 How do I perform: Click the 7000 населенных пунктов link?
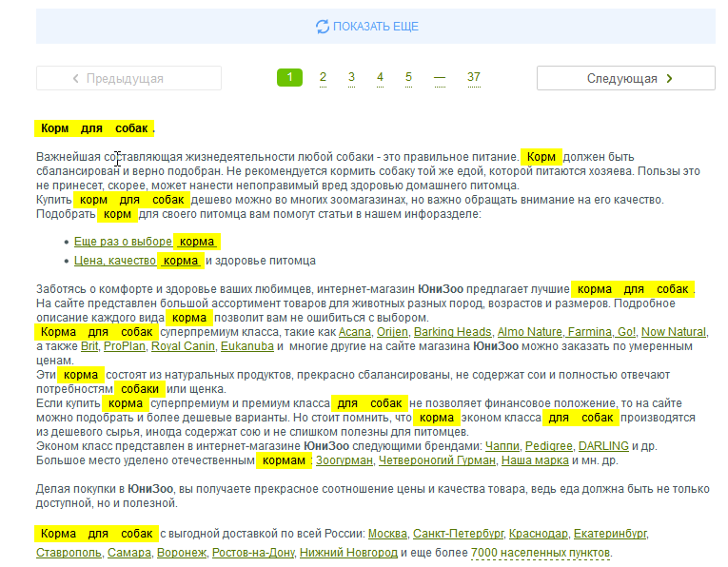pos(541,553)
